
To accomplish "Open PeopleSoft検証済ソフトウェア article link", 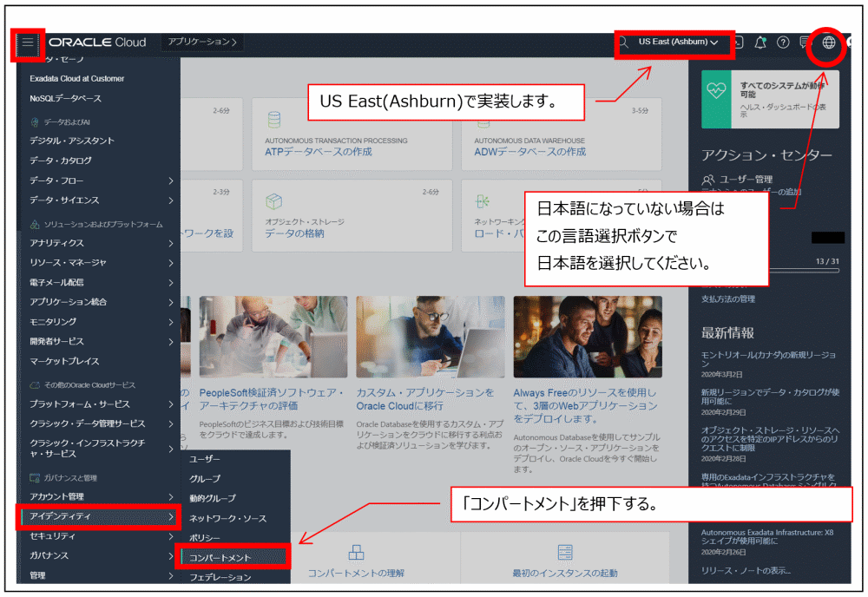I will pos(273,399).
